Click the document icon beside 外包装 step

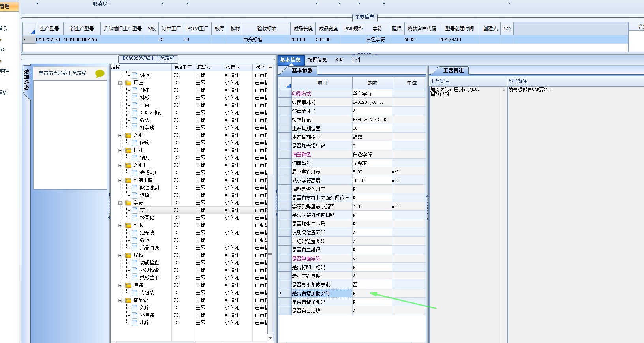click(135, 315)
